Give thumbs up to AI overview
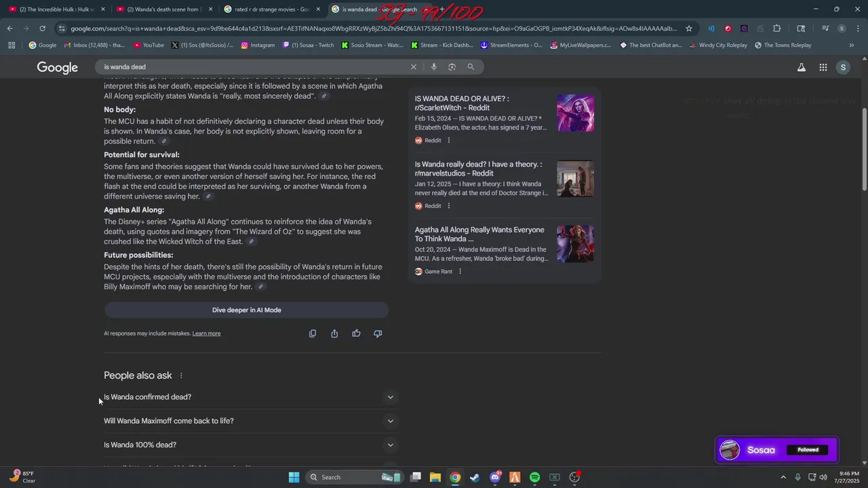868x488 pixels. [x=356, y=333]
